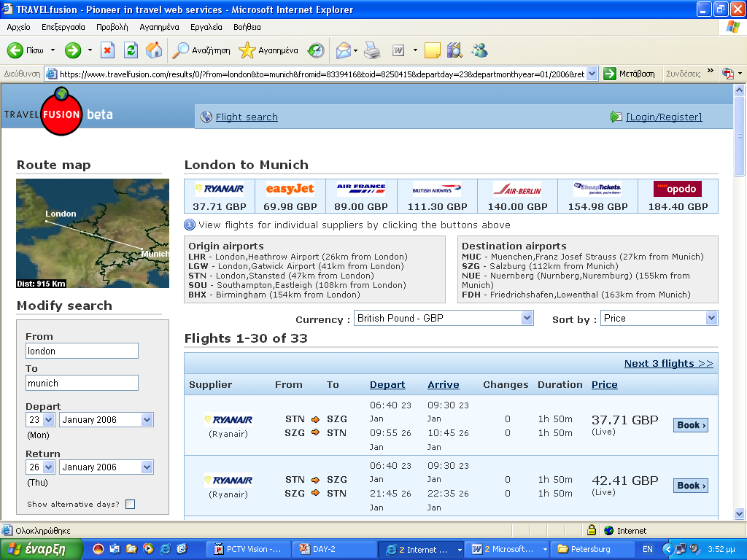
Task: Stop page loading with red X icon
Action: tap(108, 50)
